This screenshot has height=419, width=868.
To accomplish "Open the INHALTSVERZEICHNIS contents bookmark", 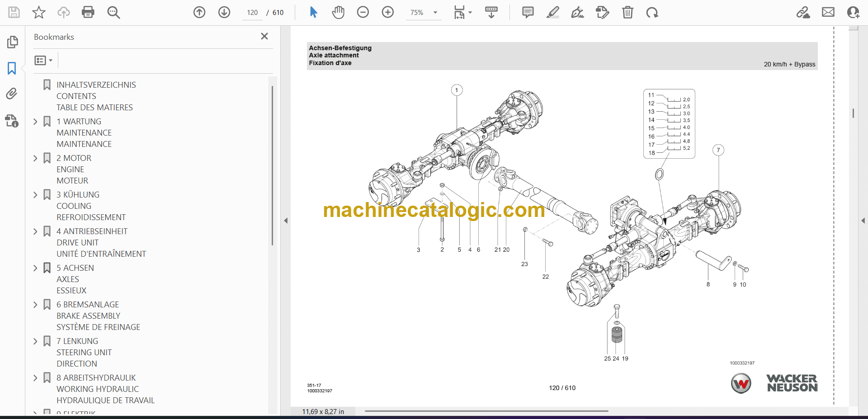I will pyautogui.click(x=96, y=85).
